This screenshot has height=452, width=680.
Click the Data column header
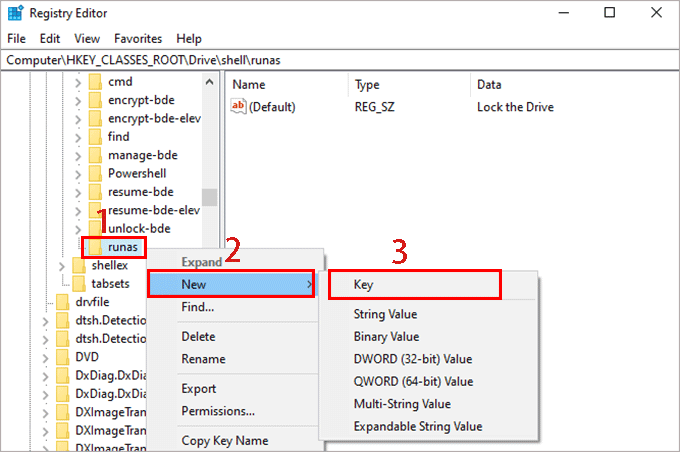coord(573,84)
